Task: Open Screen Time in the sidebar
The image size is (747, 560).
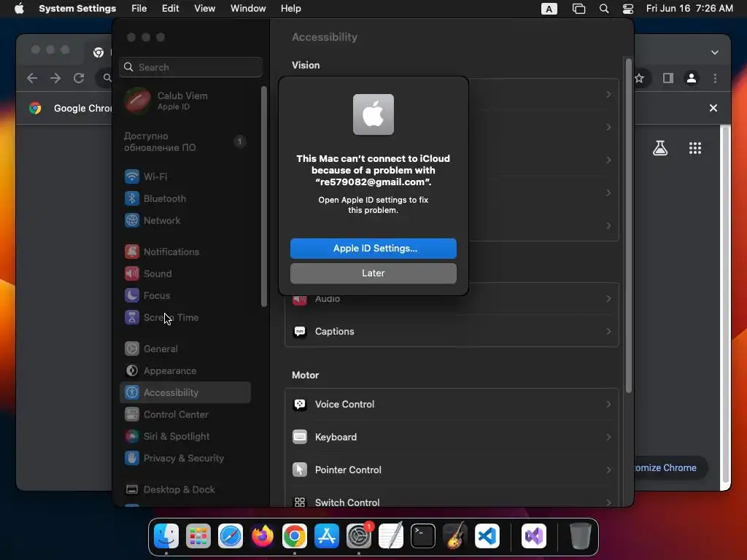Action: [x=185, y=318]
